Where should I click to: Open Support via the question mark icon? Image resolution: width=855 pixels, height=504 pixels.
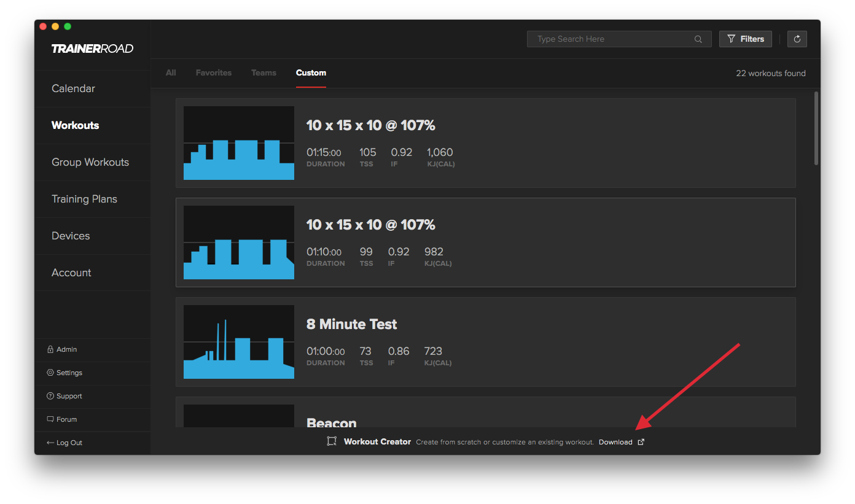[x=50, y=396]
